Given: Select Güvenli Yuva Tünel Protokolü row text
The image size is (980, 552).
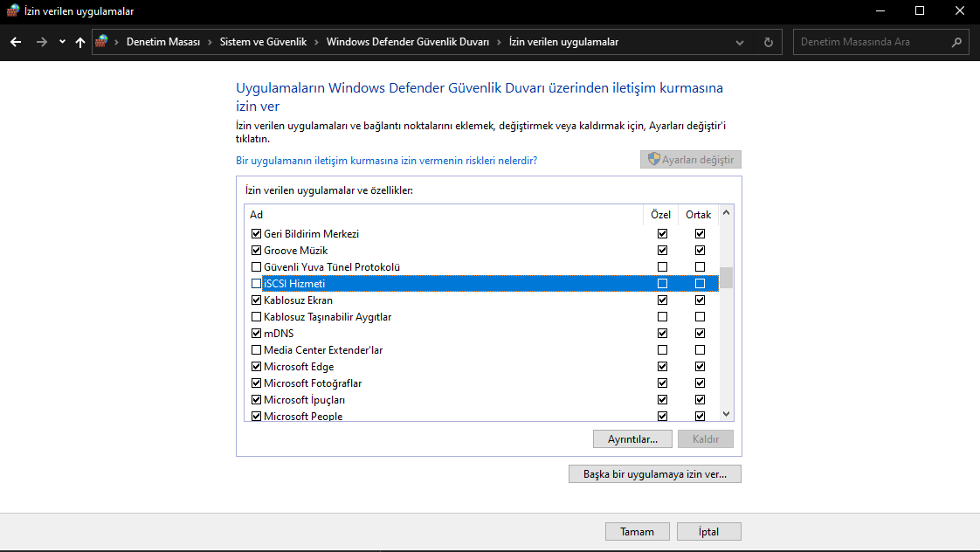Looking at the screenshot, I should pos(332,267).
